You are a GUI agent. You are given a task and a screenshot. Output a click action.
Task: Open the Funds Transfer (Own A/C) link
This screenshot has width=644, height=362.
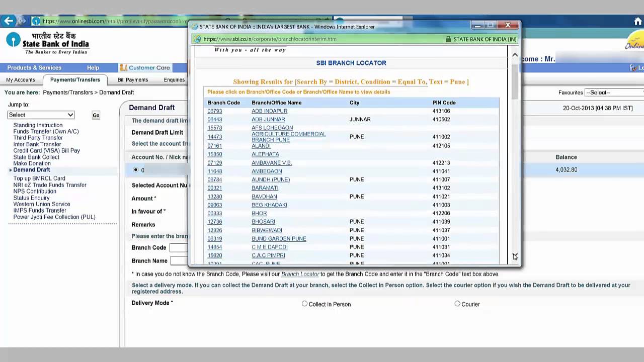(x=46, y=131)
